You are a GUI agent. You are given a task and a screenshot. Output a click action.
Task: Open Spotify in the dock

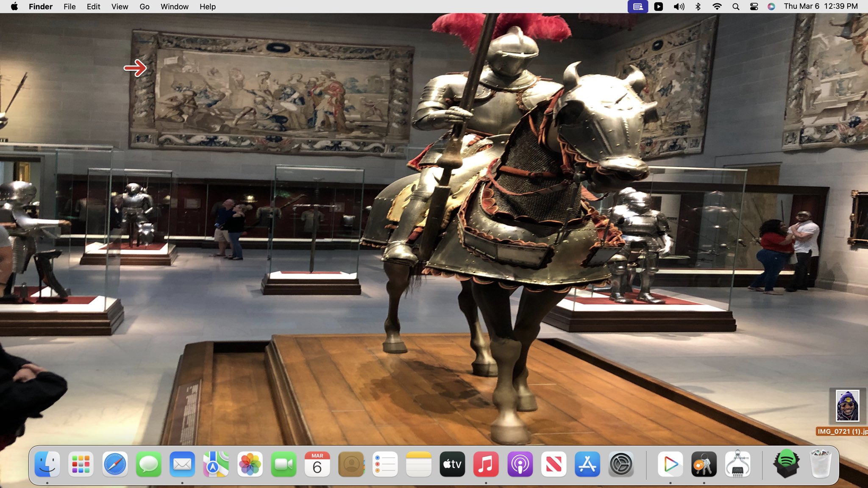[x=786, y=464]
